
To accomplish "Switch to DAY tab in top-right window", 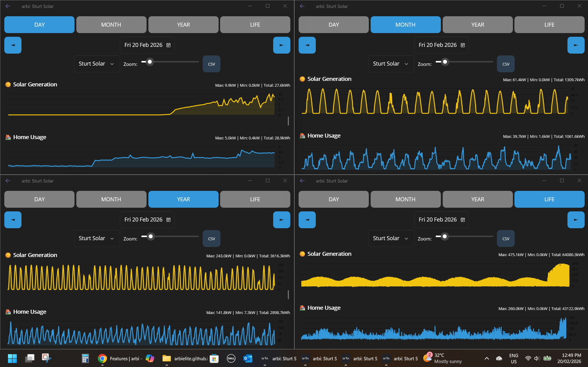I will click(334, 25).
